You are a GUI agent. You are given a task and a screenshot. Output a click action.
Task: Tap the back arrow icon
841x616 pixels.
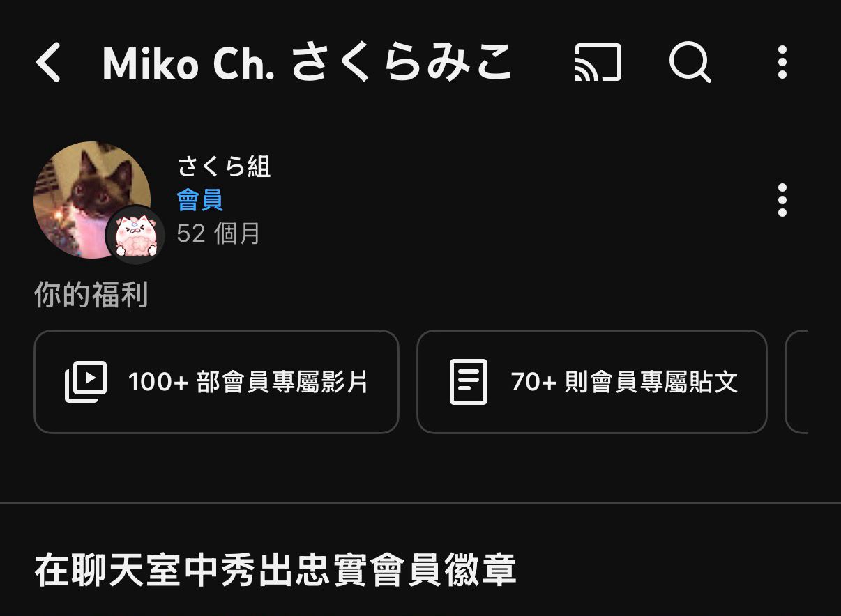coord(48,63)
